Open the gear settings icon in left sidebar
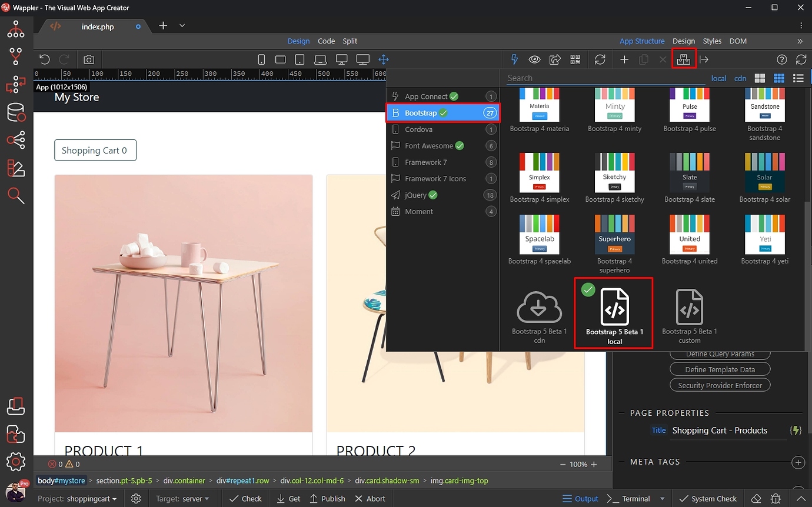 pyautogui.click(x=16, y=461)
